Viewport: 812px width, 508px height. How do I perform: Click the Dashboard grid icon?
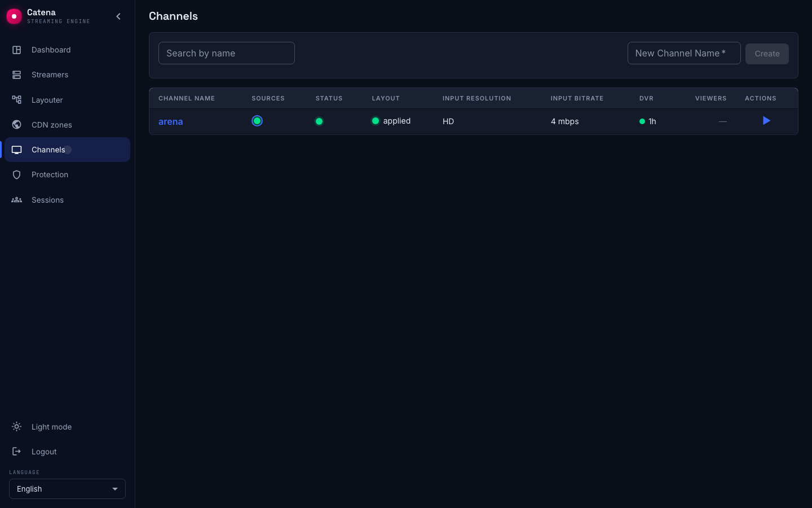(x=17, y=50)
